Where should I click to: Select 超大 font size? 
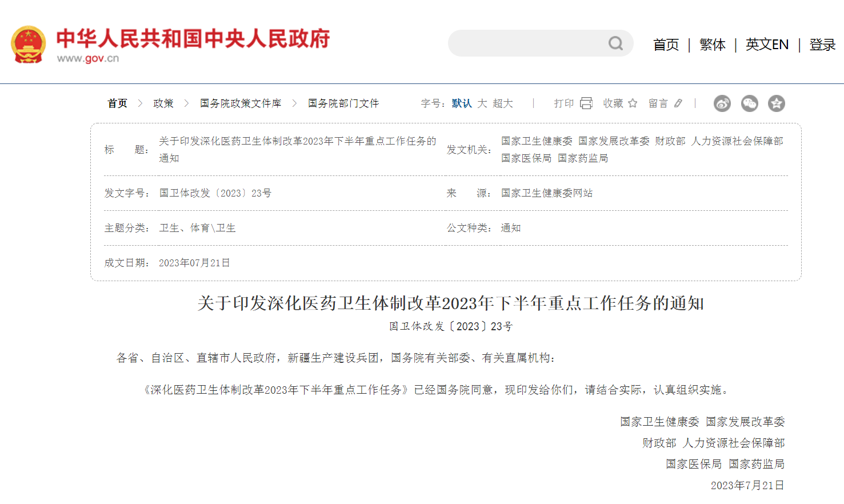click(503, 103)
